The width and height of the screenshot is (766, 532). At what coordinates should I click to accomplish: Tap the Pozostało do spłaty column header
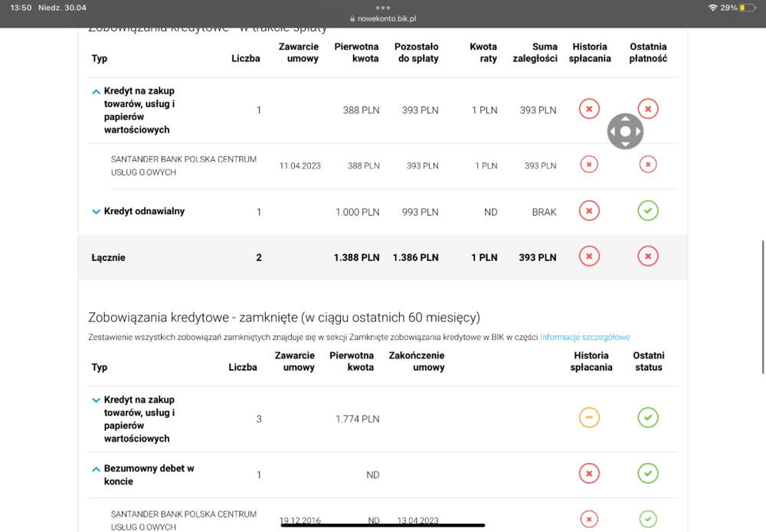pos(417,53)
